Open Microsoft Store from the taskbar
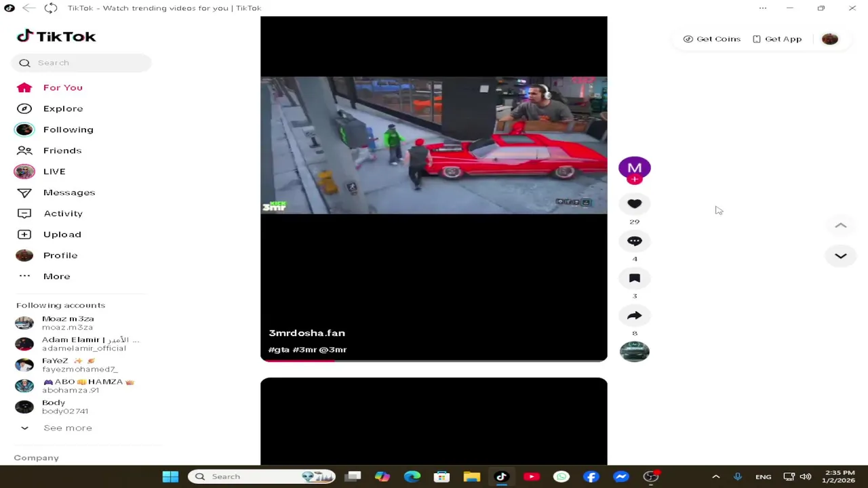This screenshot has height=488, width=868. [442, 476]
